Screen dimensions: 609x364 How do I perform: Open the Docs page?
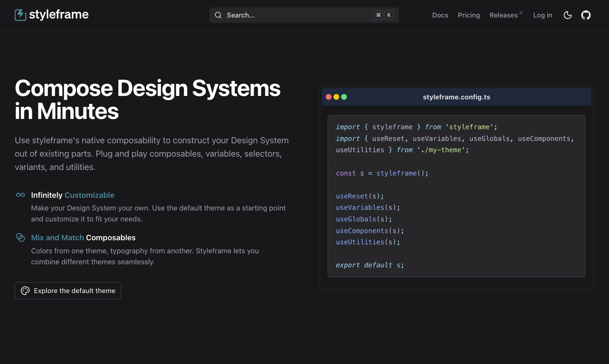click(440, 15)
